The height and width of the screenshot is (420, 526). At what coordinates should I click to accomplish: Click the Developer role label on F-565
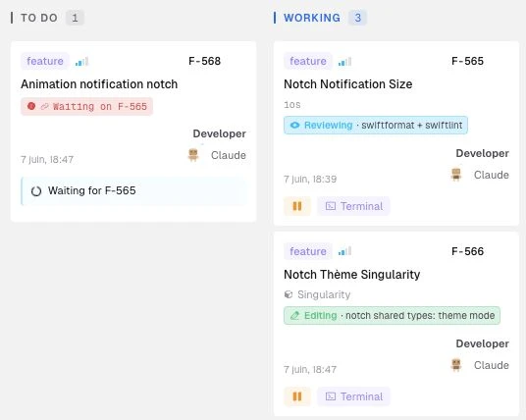pyautogui.click(x=483, y=153)
